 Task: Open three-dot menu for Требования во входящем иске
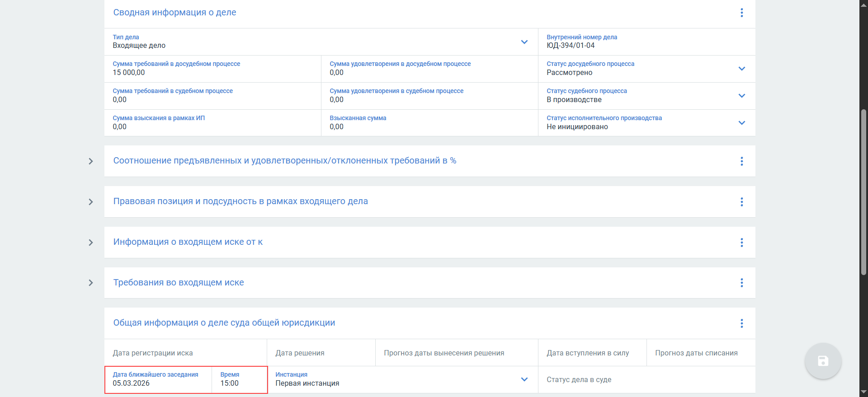pos(741,283)
